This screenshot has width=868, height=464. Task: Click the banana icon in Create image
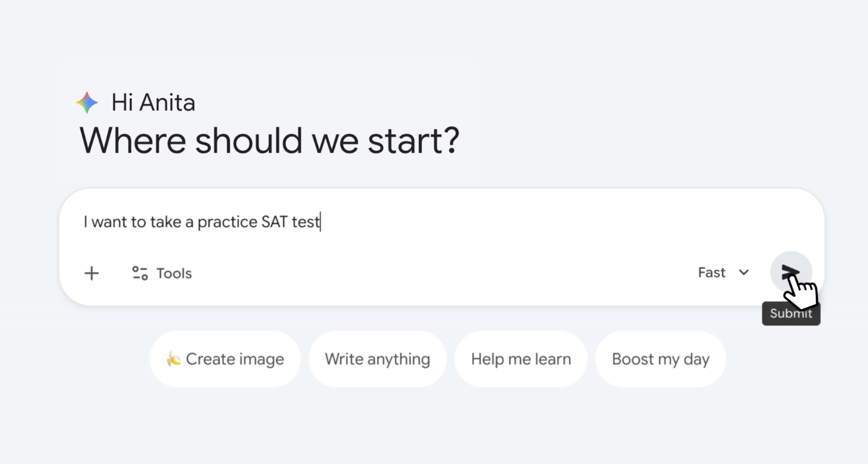(174, 359)
